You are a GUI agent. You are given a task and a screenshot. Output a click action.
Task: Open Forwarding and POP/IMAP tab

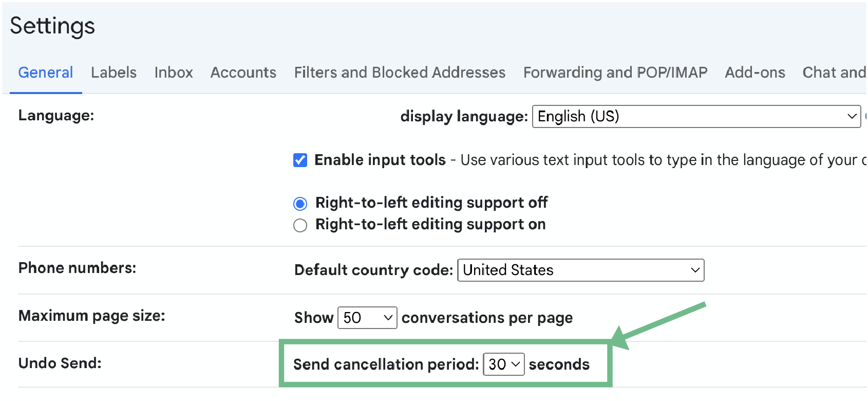(615, 72)
